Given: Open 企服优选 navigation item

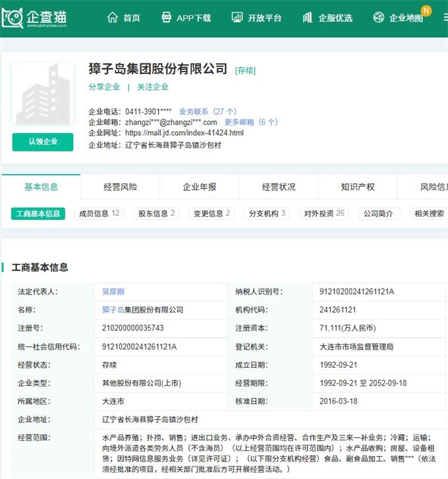Looking at the screenshot, I should [335, 18].
